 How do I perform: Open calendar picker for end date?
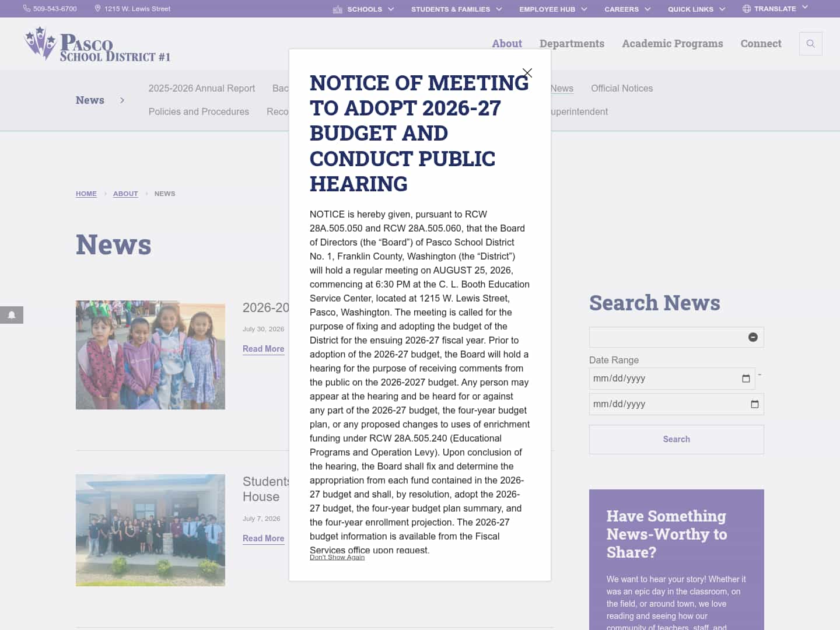[x=754, y=404]
